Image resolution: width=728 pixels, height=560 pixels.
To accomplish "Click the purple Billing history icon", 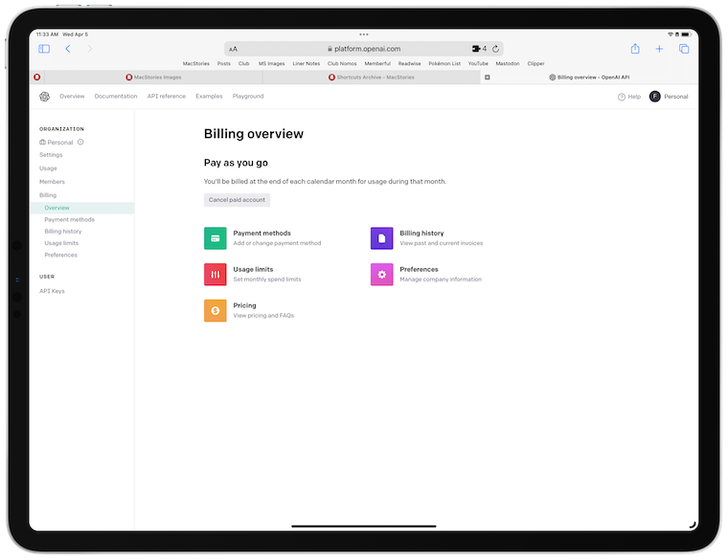I will [381, 238].
